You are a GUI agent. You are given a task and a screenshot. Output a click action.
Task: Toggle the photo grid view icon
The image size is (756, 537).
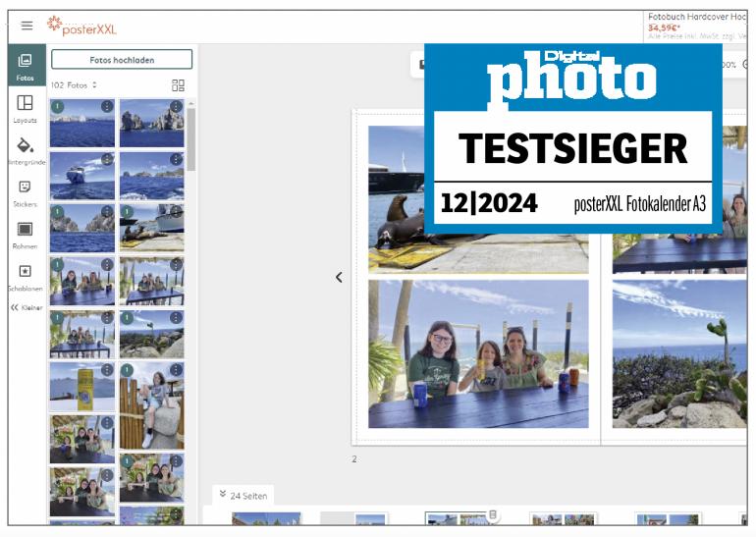(x=178, y=85)
